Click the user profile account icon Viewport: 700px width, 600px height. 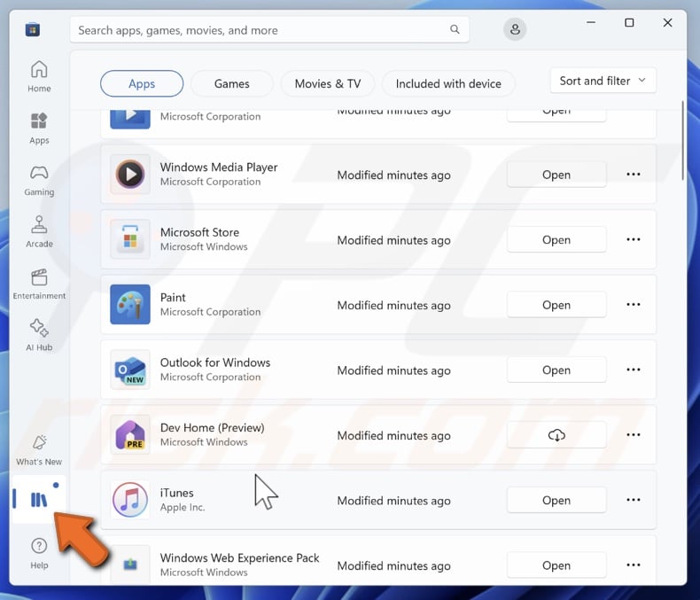(515, 30)
